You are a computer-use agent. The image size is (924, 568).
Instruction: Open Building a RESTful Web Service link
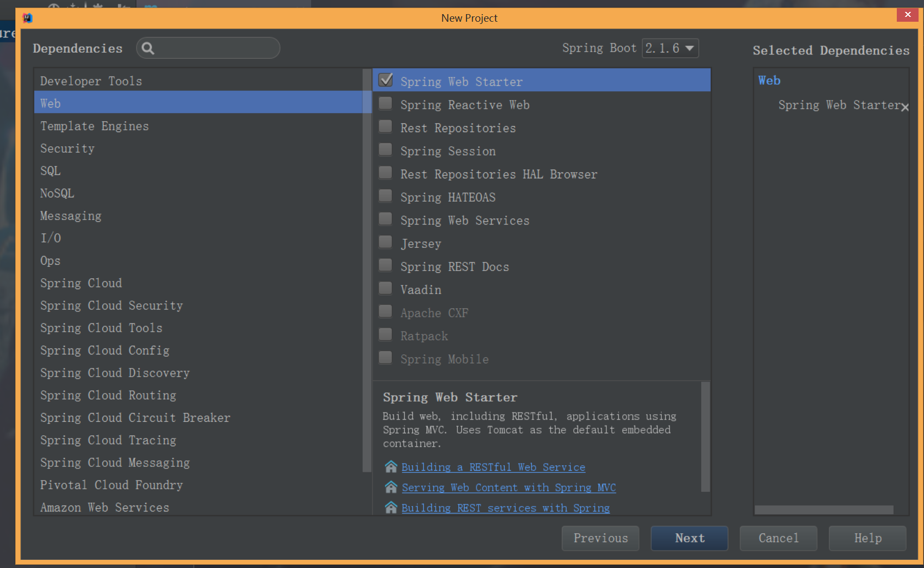(493, 467)
